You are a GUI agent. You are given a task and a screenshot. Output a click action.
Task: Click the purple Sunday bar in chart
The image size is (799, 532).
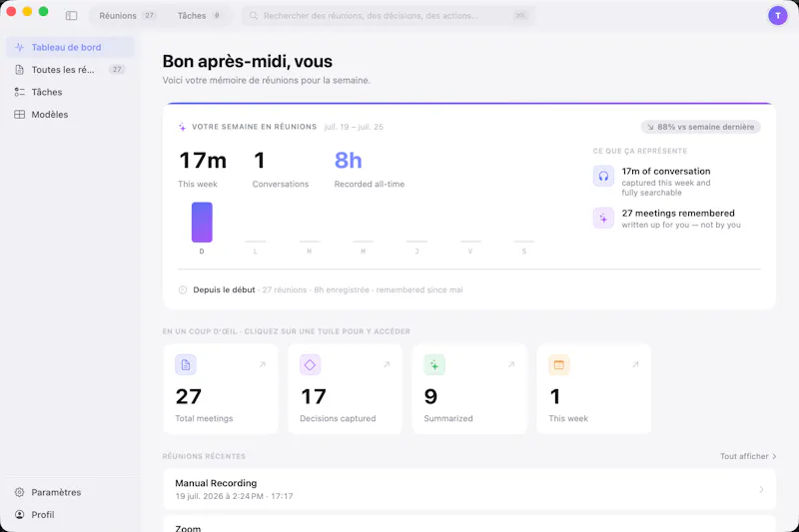coord(202,223)
